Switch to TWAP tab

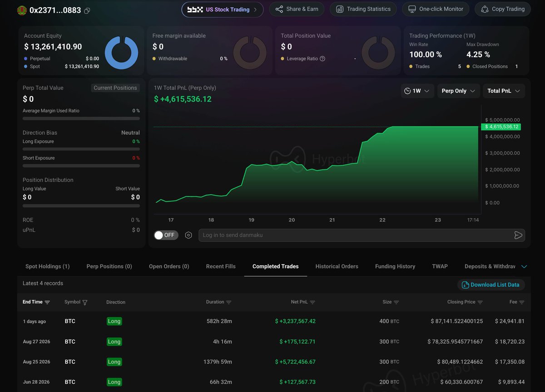440,266
